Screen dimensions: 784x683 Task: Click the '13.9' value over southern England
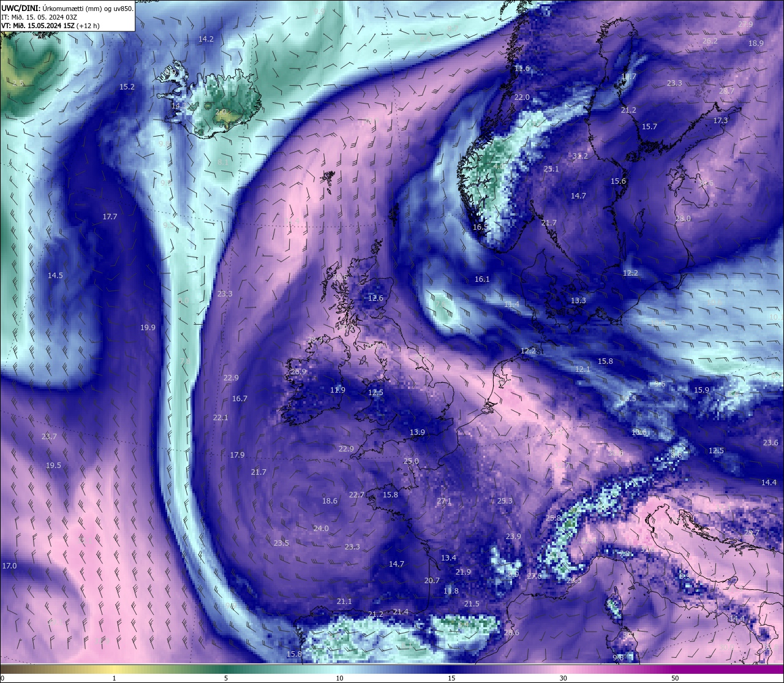pyautogui.click(x=417, y=432)
